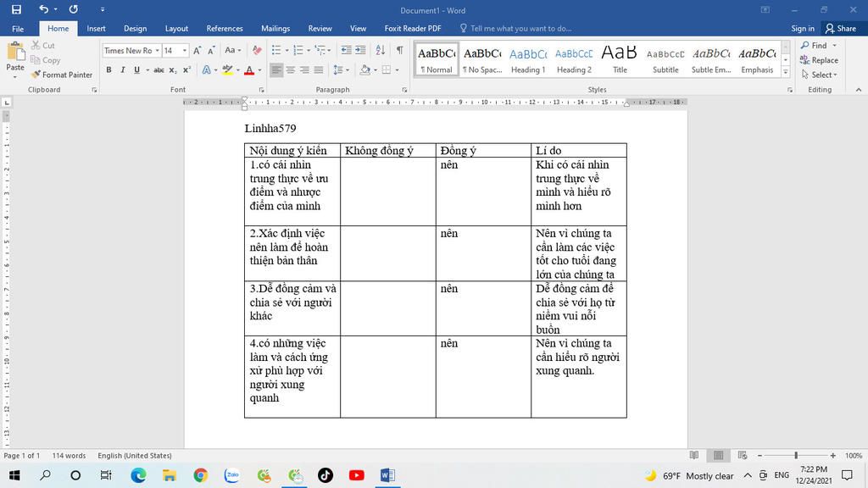Align text to the right
Image resolution: width=868 pixels, height=488 pixels.
click(304, 70)
